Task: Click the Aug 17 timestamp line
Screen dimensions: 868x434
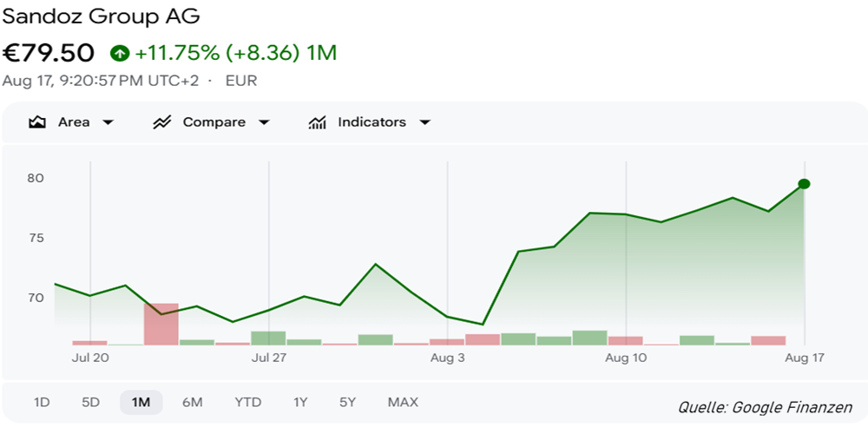Action: point(100,81)
